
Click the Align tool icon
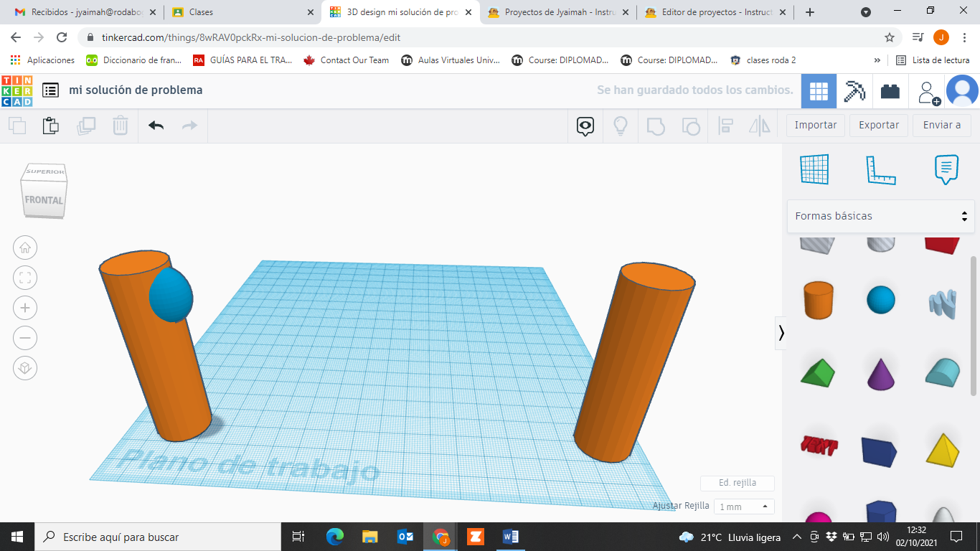(725, 126)
